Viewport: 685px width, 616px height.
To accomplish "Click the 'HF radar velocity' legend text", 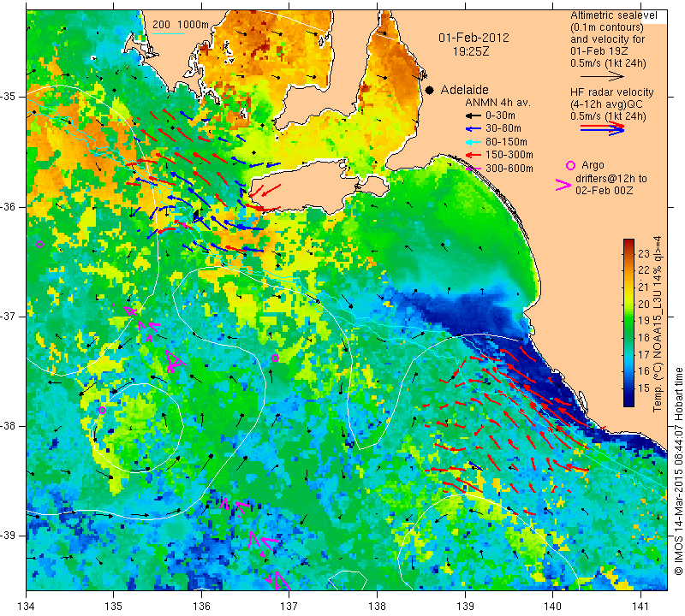I will (611, 92).
